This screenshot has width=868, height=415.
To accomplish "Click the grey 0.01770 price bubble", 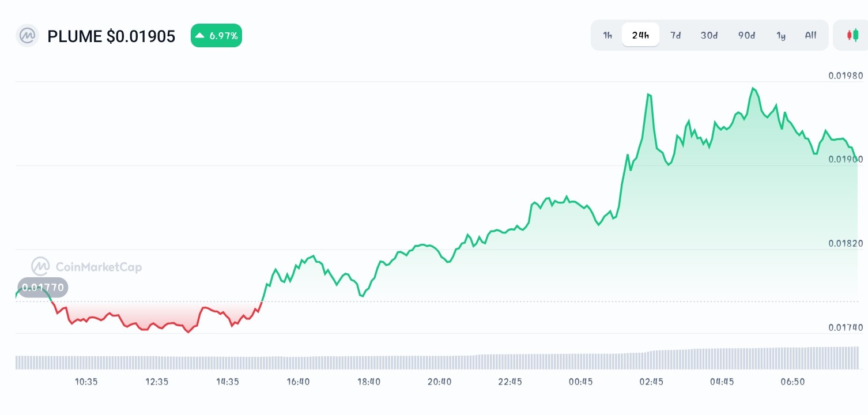I will [43, 287].
